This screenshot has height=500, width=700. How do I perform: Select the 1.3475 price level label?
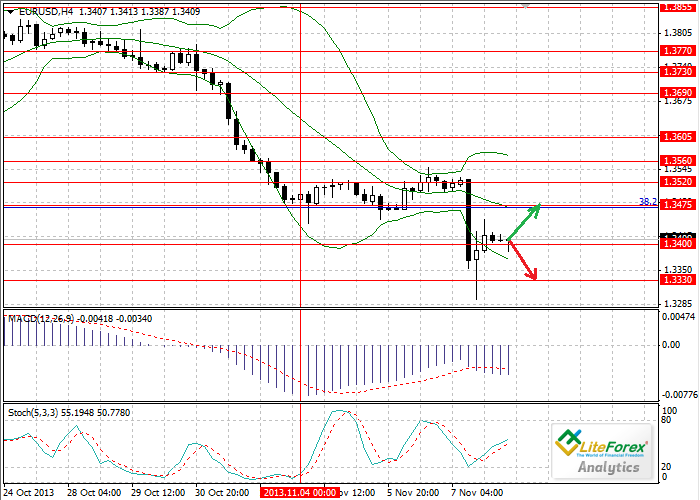[x=677, y=205]
